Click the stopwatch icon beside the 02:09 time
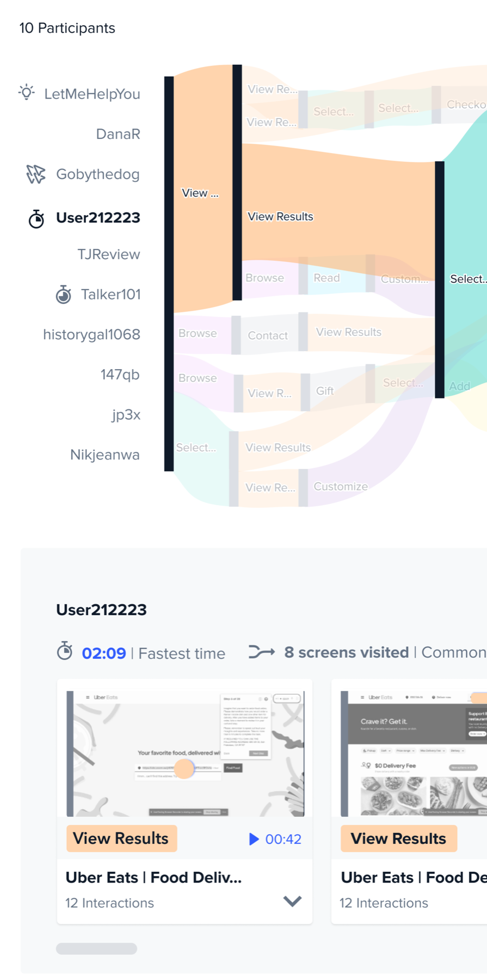487x980 pixels. coord(65,651)
